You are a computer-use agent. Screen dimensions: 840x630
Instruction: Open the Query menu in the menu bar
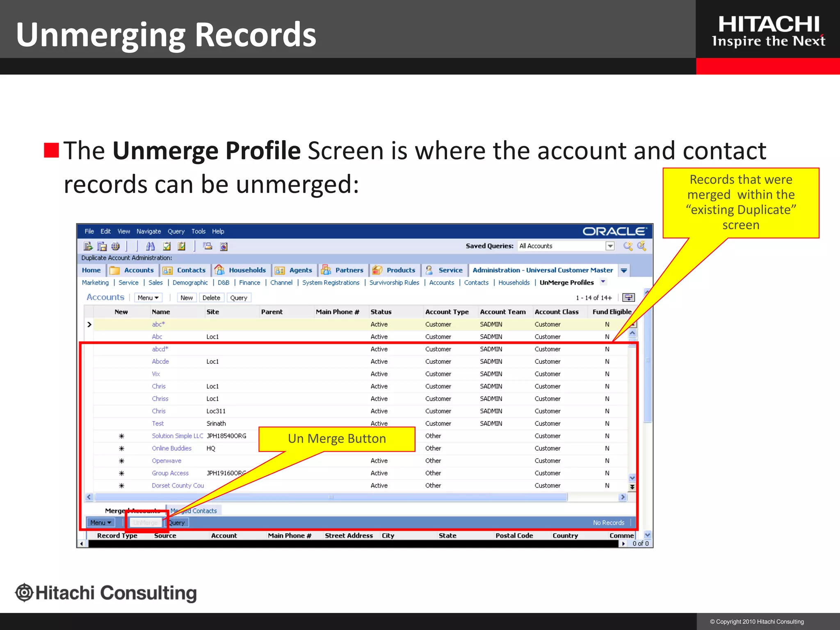click(176, 231)
